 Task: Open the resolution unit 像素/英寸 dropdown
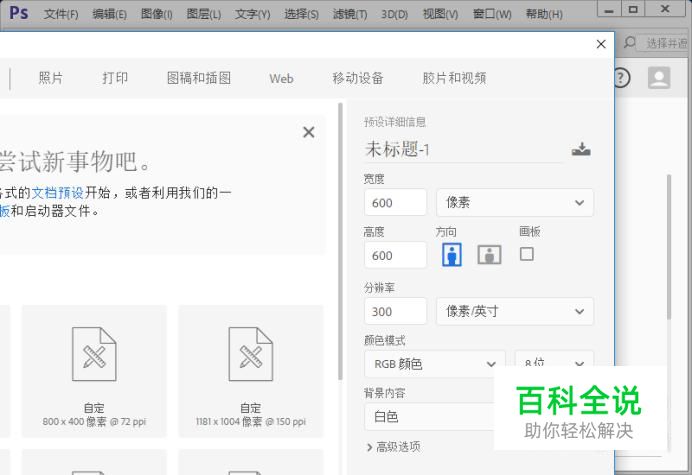515,312
